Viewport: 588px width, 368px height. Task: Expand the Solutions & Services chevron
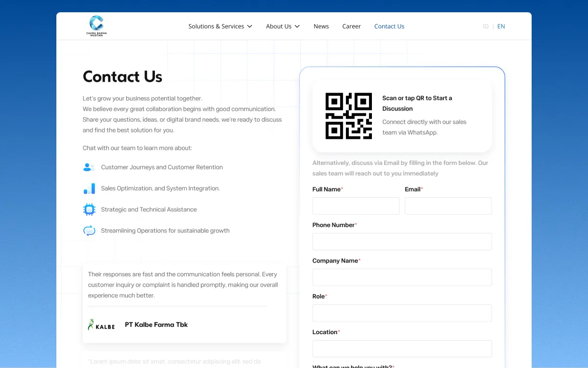point(249,26)
